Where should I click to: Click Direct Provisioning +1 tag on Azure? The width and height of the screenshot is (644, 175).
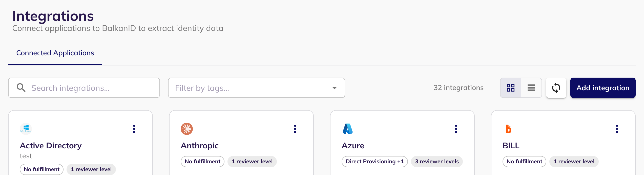point(375,162)
